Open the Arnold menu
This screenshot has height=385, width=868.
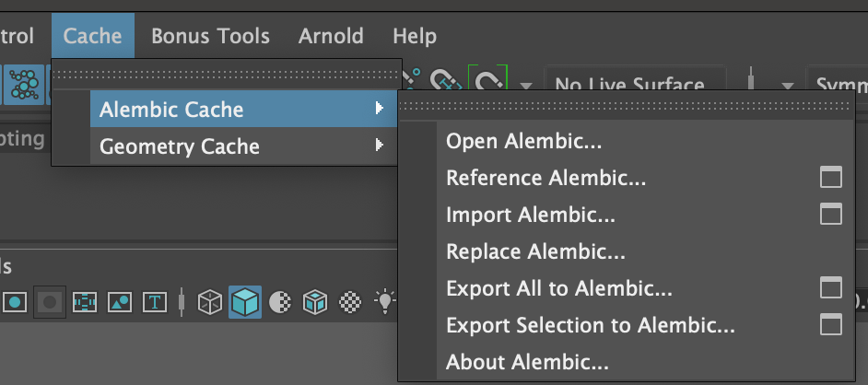click(x=331, y=36)
